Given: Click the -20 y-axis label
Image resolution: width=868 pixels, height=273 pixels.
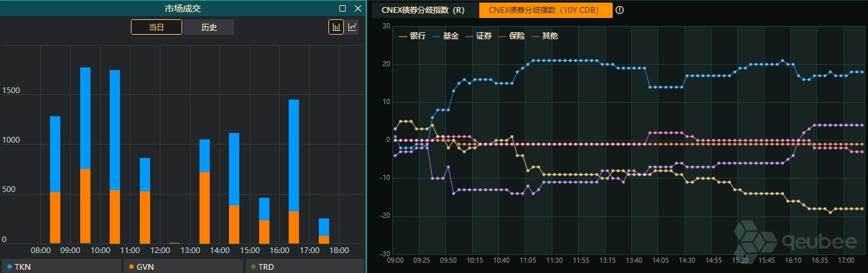Looking at the screenshot, I should pyautogui.click(x=385, y=216).
